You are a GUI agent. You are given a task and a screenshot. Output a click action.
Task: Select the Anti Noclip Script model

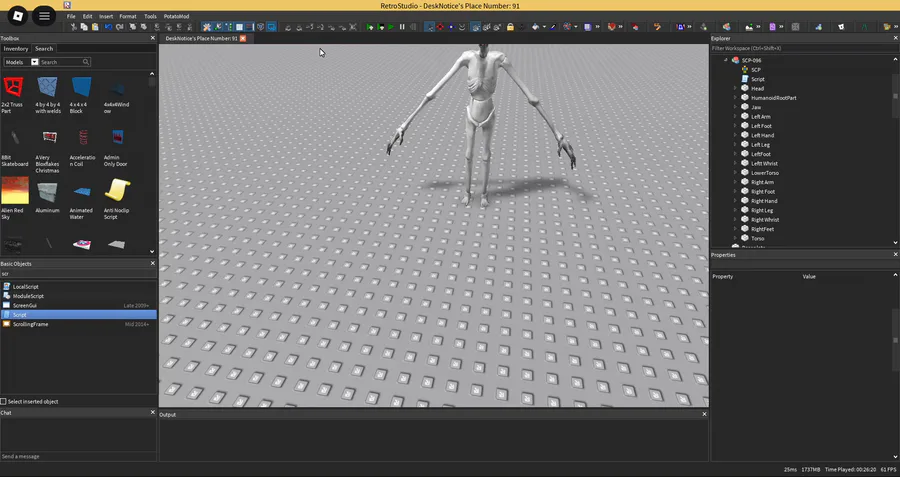click(117, 198)
